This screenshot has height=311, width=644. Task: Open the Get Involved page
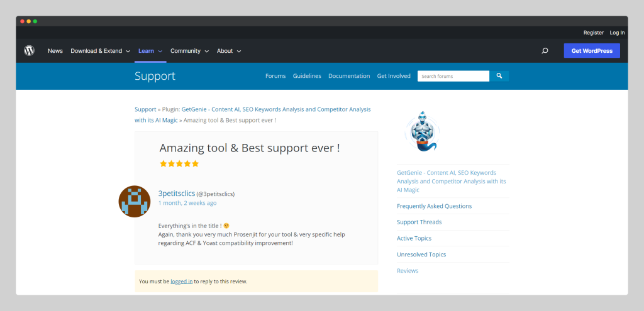pyautogui.click(x=394, y=76)
